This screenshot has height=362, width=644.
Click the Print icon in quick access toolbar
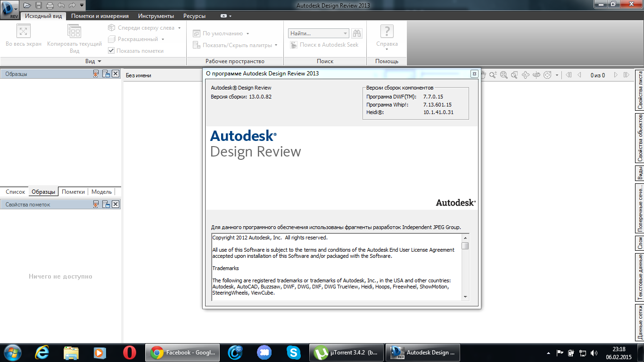[x=50, y=5]
